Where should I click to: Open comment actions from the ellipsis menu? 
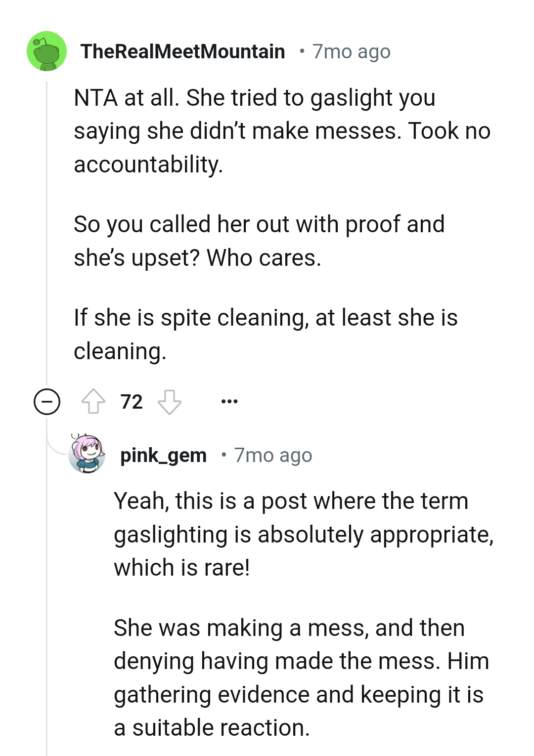coord(229,401)
